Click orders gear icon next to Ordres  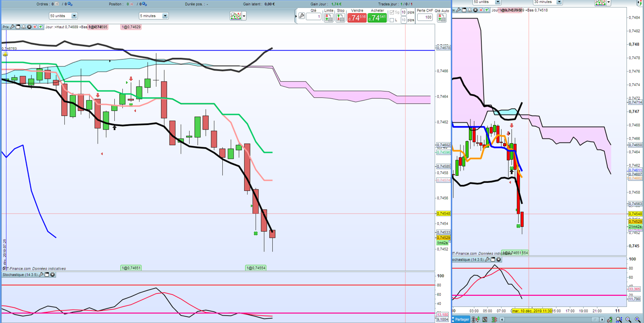click(x=70, y=4)
